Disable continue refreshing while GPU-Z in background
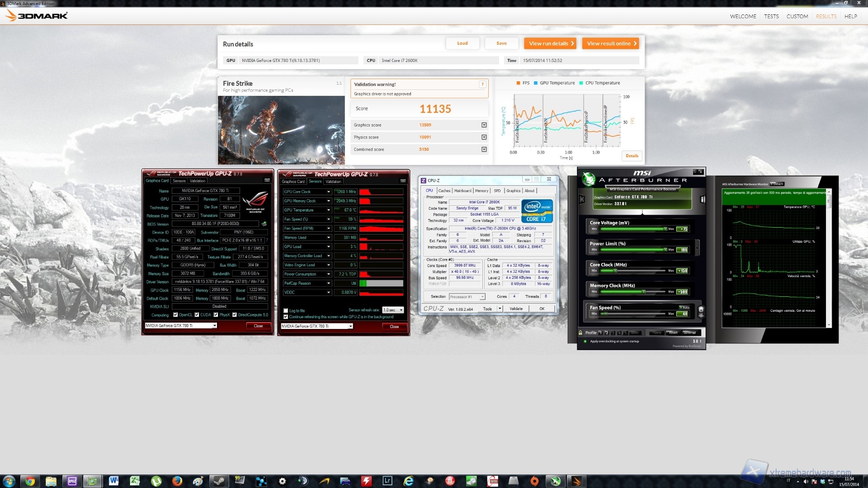 pos(285,316)
